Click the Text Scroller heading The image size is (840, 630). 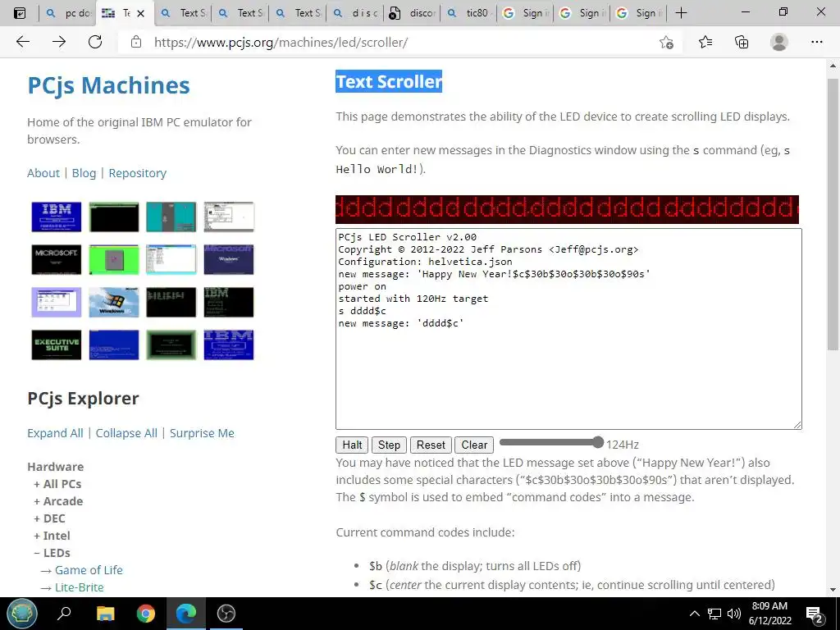pos(389,81)
